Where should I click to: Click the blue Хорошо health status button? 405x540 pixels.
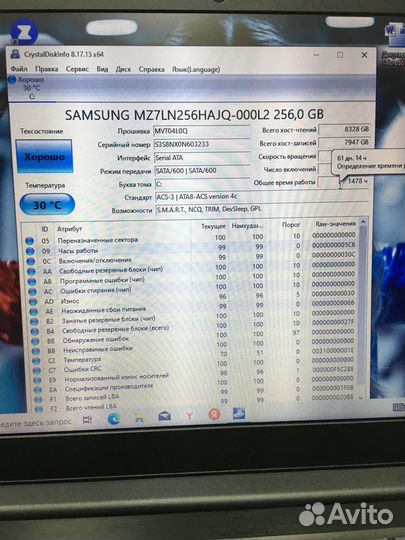44,156
